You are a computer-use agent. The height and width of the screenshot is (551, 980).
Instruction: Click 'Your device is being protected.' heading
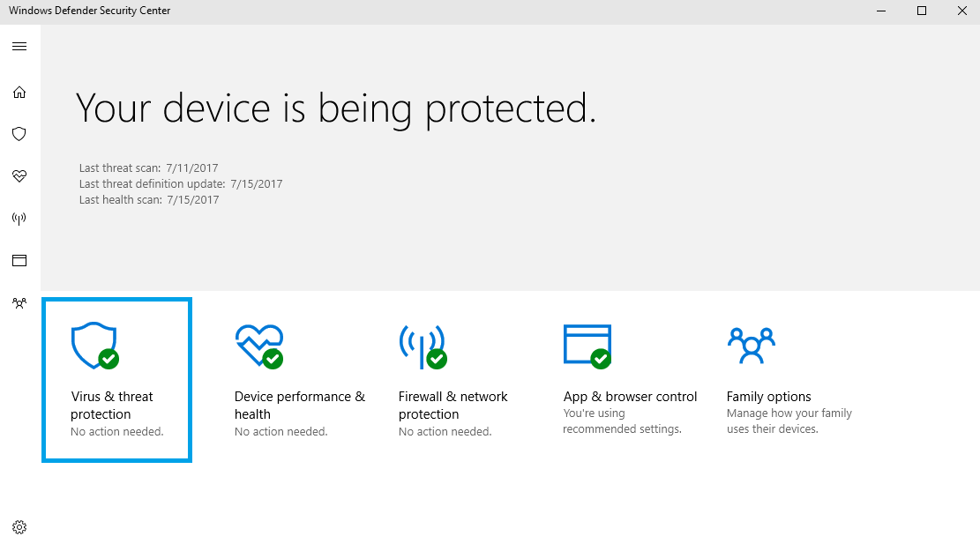tap(336, 109)
